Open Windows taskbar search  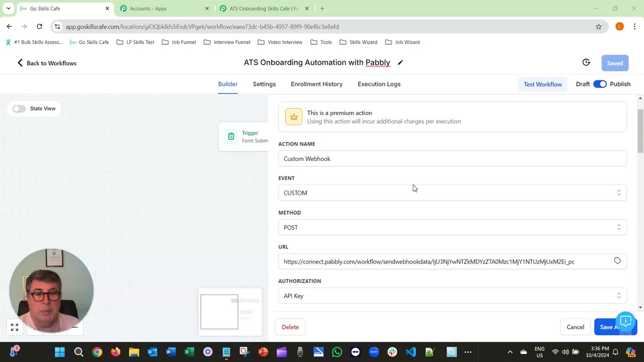click(x=78, y=352)
